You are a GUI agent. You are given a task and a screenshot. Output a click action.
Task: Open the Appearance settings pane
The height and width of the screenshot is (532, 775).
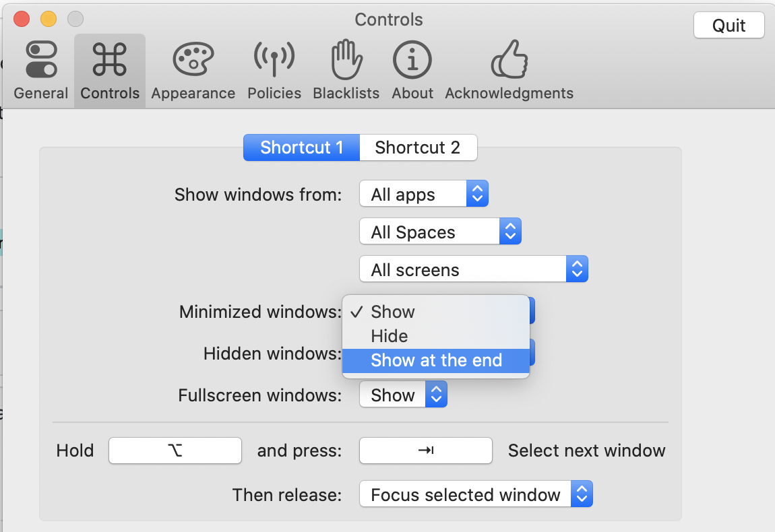click(193, 67)
